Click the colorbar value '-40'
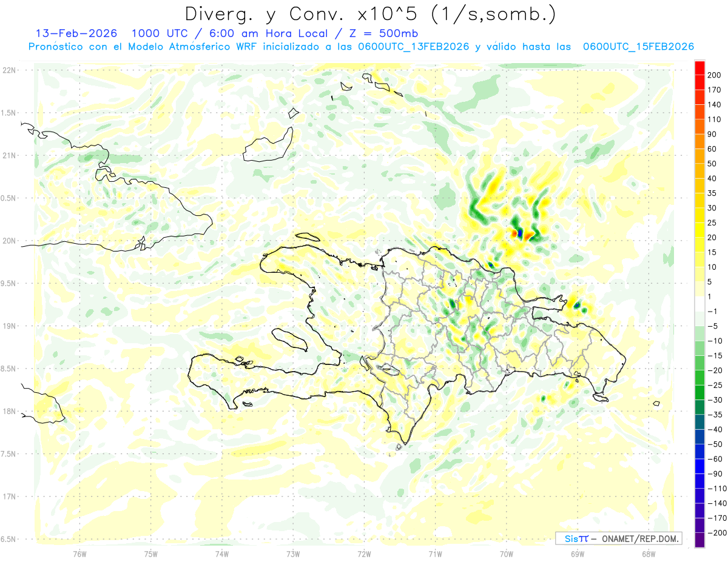 tap(715, 430)
